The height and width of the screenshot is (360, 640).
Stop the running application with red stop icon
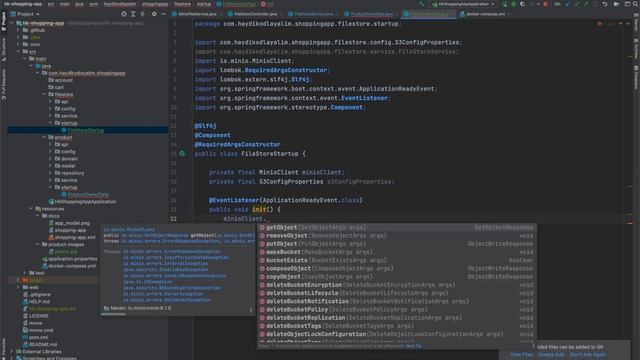click(x=545, y=4)
